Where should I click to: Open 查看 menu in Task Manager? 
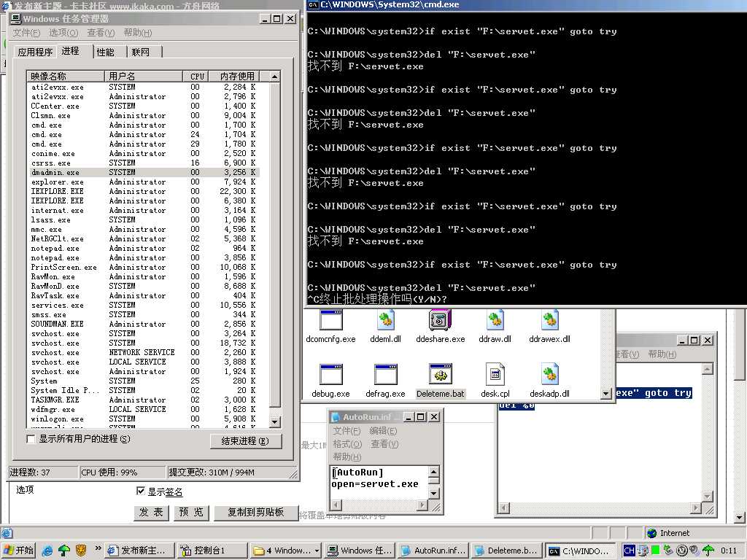point(101,32)
